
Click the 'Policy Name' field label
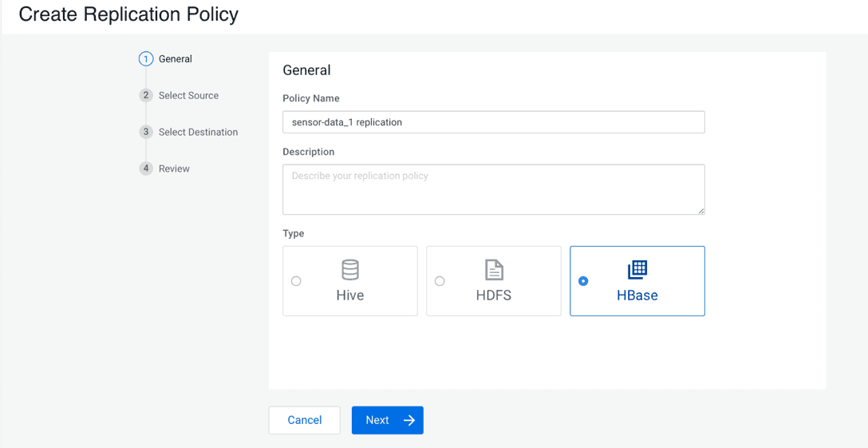point(311,98)
